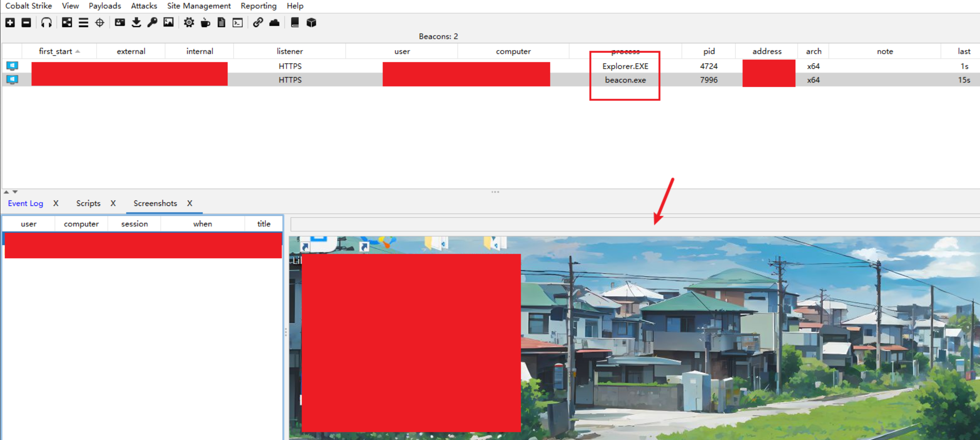
Task: Sort beacons by computer column header
Action: [513, 51]
